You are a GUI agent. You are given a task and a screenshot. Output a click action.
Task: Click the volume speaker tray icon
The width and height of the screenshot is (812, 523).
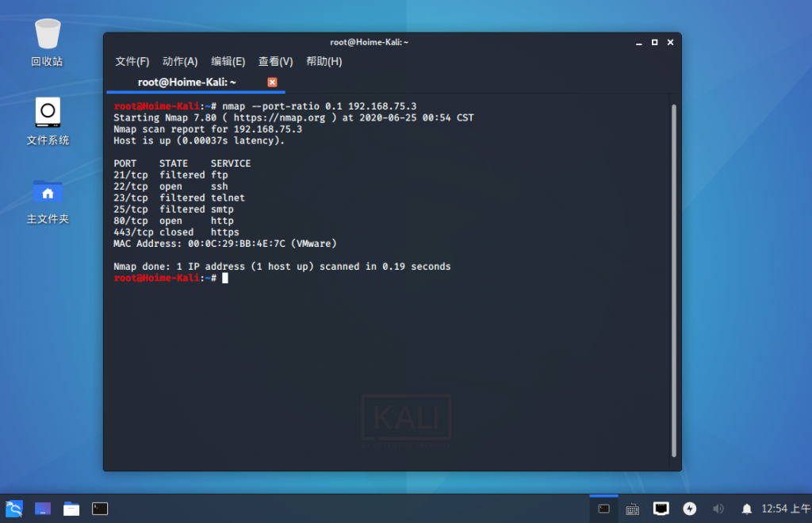point(718,509)
